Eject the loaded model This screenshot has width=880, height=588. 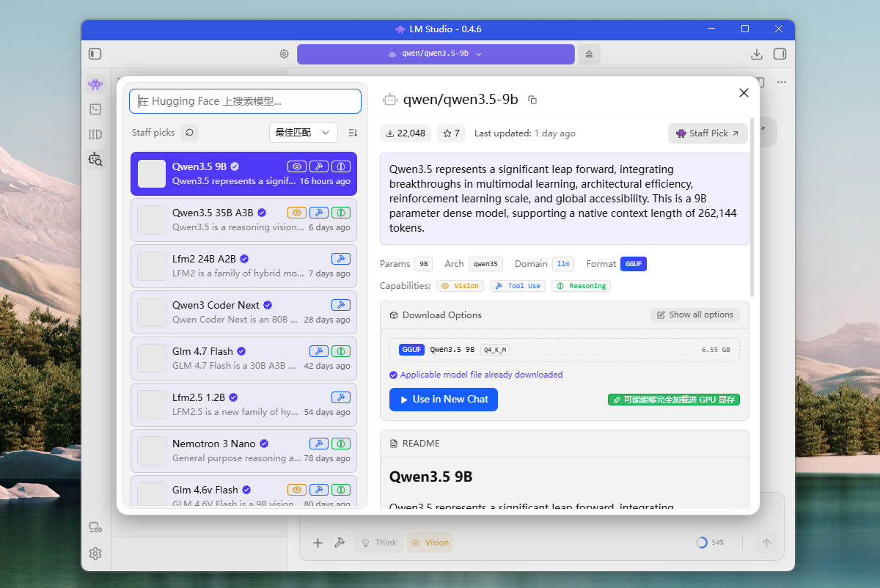click(x=589, y=54)
